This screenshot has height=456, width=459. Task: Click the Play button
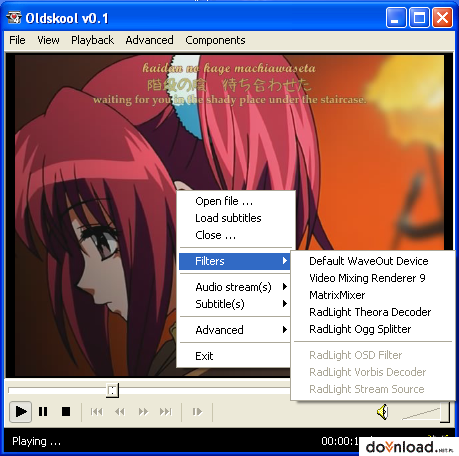(21, 412)
